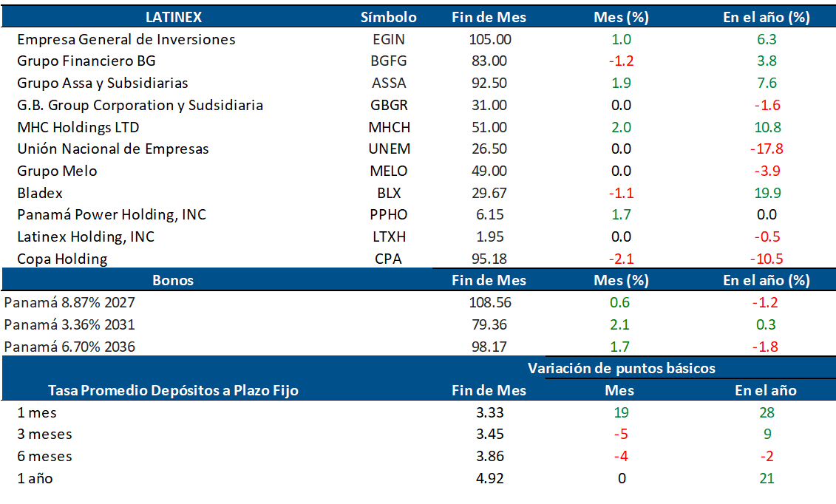Click the Bonos section header

[173, 280]
